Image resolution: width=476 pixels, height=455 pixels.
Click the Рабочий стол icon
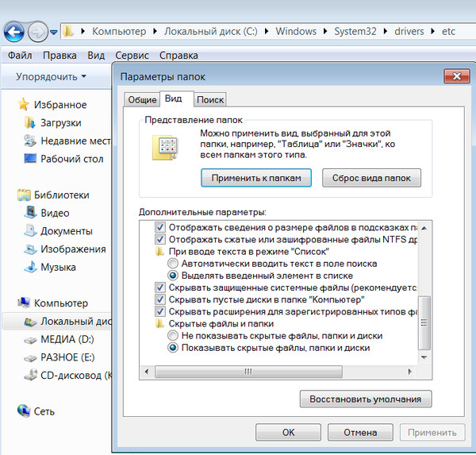tap(30, 158)
